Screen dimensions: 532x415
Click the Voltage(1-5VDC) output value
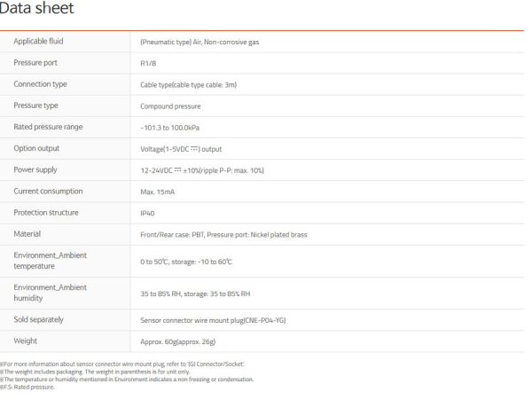click(181, 149)
